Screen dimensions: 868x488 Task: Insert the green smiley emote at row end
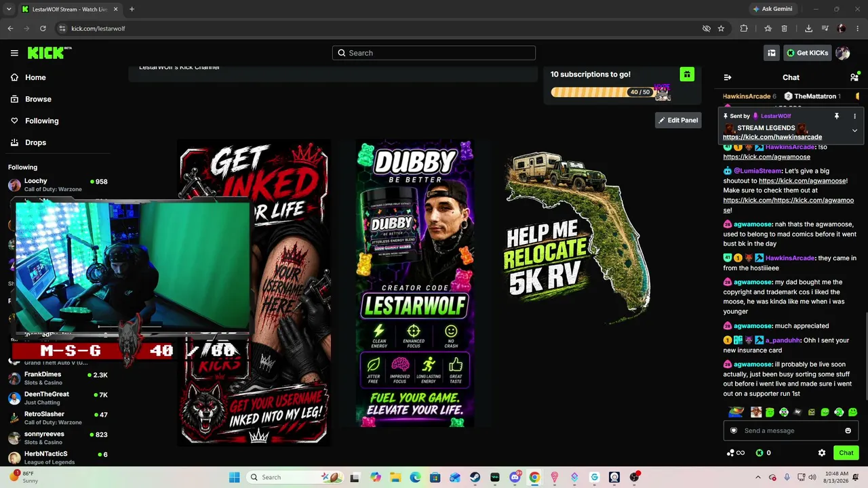852,412
